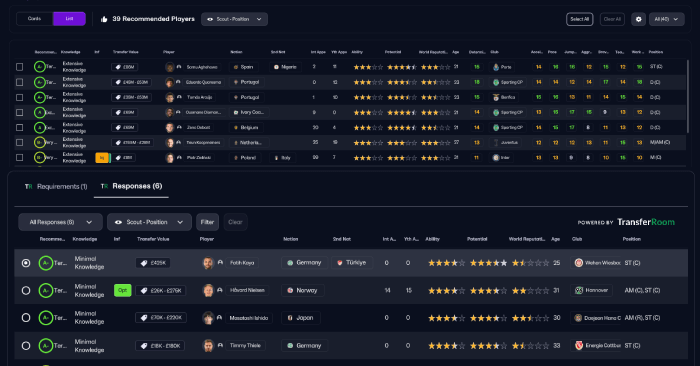Tick the checkbox for the Juventus player row
Screen dimensions: 700x366
[x=20, y=143]
